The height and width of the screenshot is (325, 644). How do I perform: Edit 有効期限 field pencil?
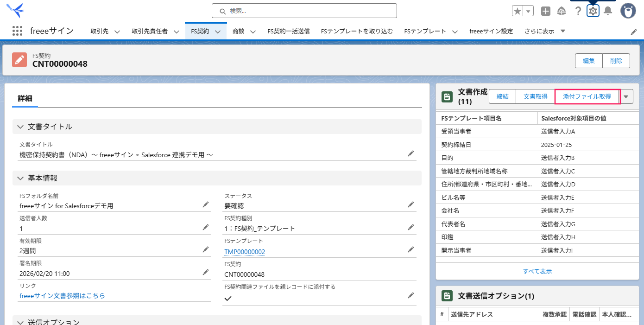[206, 249]
